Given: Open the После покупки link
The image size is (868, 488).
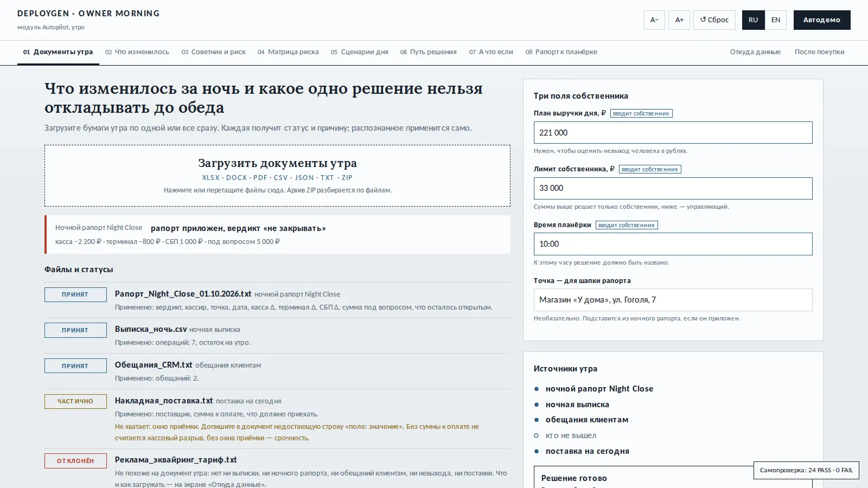Looking at the screenshot, I should coord(819,52).
